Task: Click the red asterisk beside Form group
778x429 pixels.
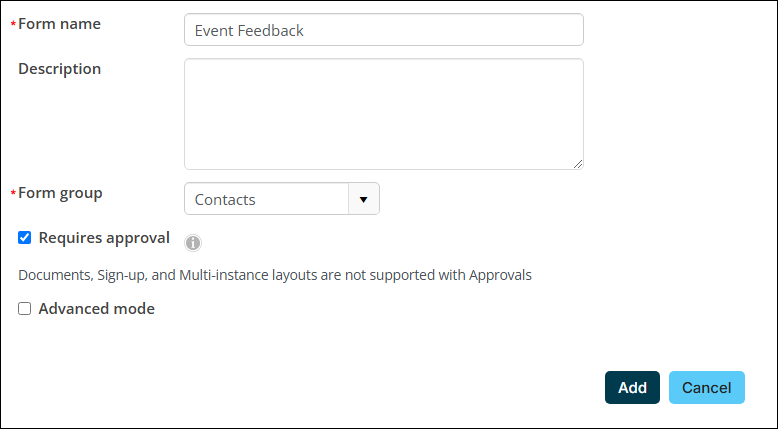Action: click(x=13, y=193)
